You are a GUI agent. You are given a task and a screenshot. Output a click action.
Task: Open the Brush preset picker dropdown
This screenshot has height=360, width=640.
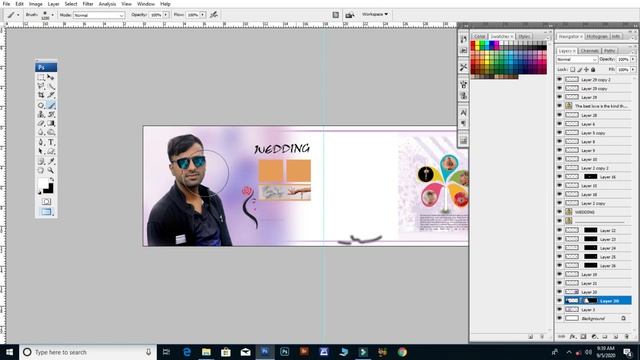(52, 15)
